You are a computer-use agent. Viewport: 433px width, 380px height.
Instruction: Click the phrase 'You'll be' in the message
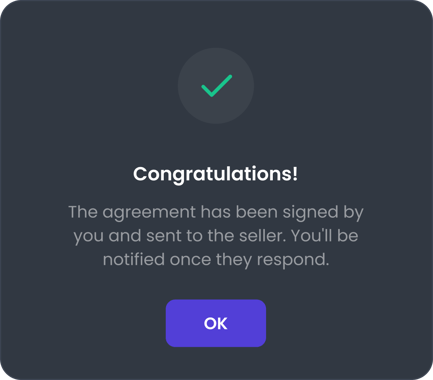click(x=325, y=236)
